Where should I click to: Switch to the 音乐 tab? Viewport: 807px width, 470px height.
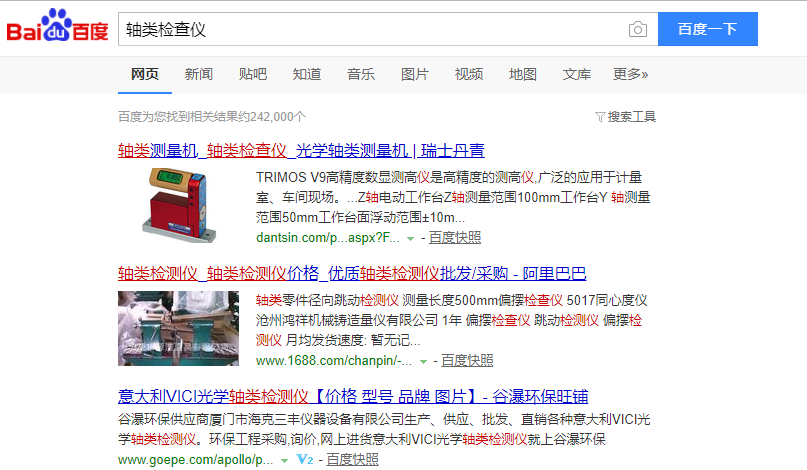[x=361, y=75]
